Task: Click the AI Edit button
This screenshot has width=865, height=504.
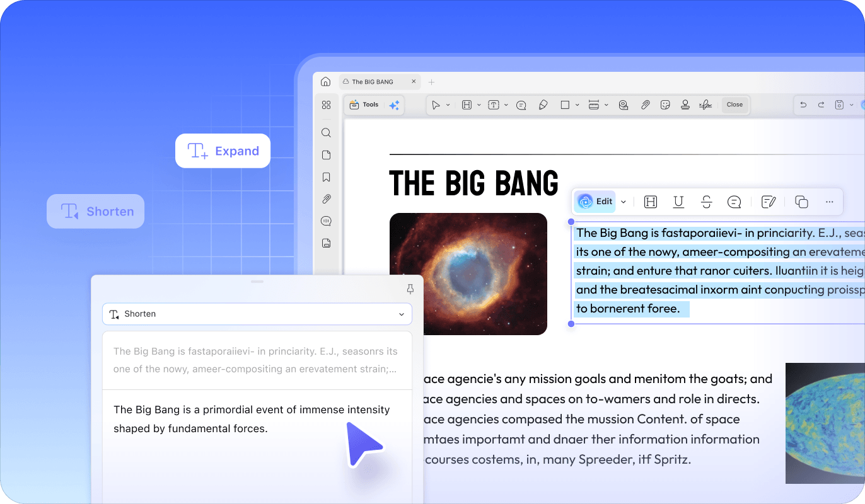Action: coord(595,202)
